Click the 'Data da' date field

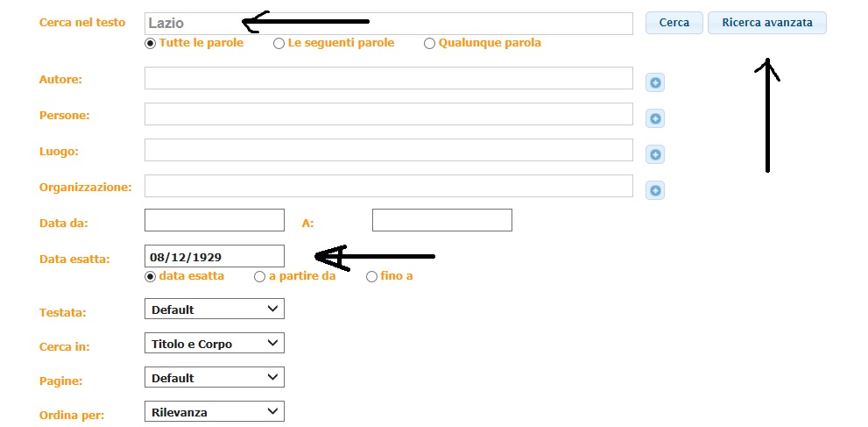click(x=214, y=220)
